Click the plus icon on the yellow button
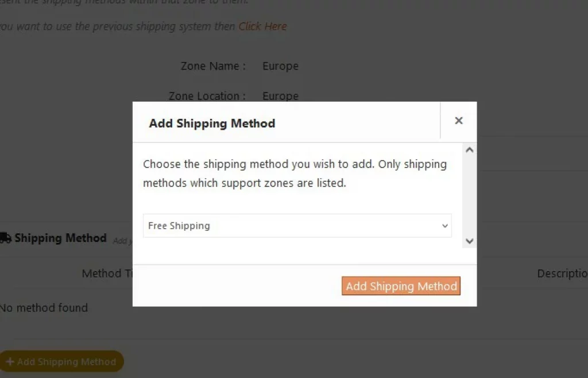Image resolution: width=588 pixels, height=378 pixels. pyautogui.click(x=10, y=362)
